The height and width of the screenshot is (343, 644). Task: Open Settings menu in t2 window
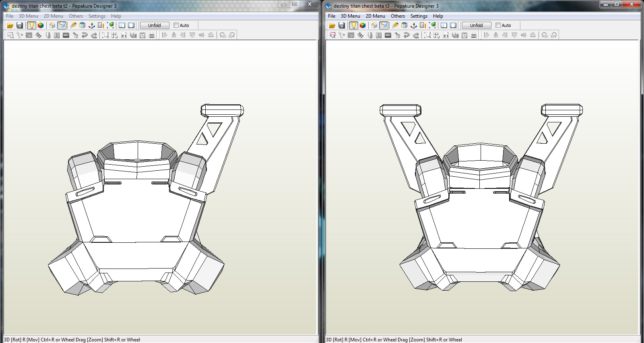(97, 16)
